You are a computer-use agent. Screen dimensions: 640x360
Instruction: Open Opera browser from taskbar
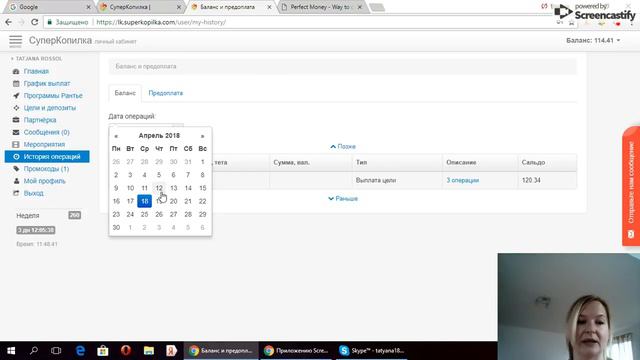pos(126,351)
